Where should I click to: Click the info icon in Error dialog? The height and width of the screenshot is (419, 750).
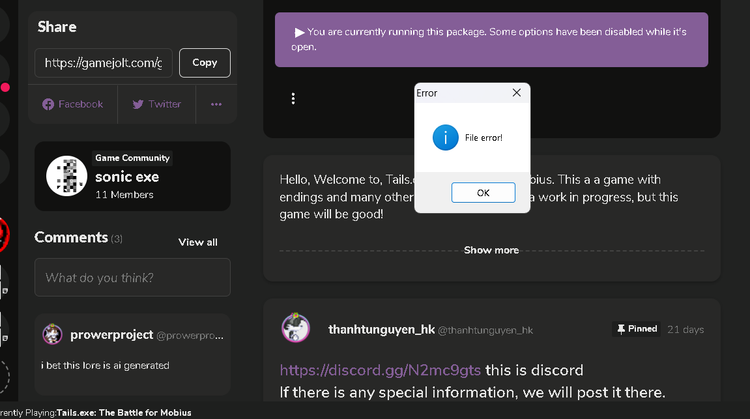(x=445, y=138)
